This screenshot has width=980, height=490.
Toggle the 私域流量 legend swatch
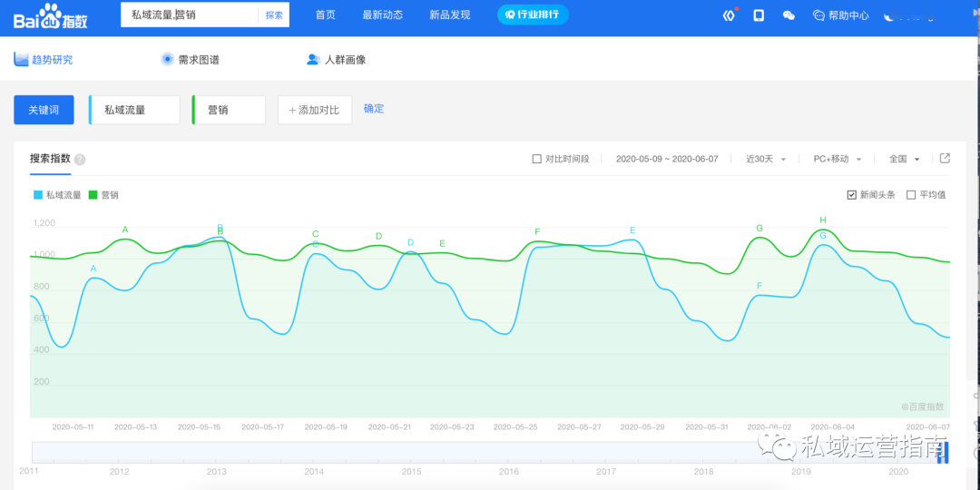pyautogui.click(x=38, y=195)
